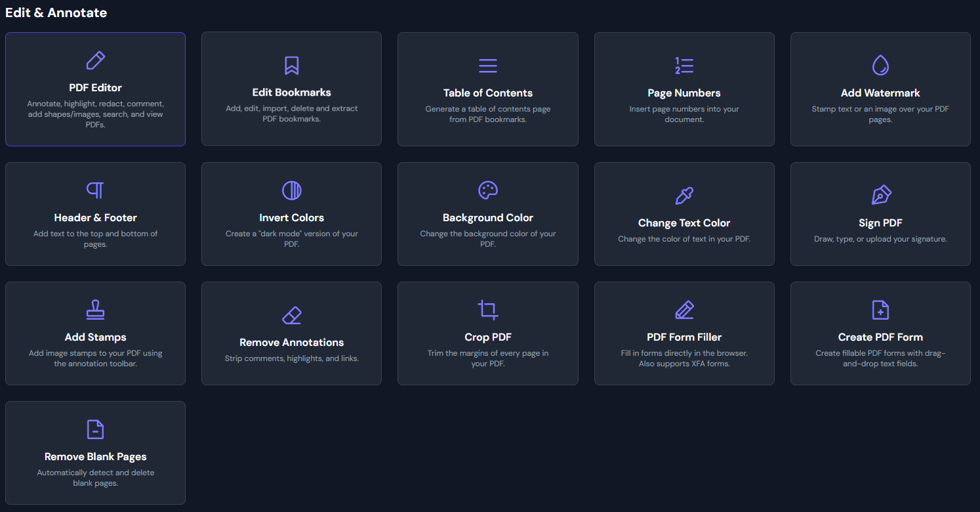The height and width of the screenshot is (512, 980).
Task: Click the eraser Remove Annotations icon
Action: click(x=291, y=315)
